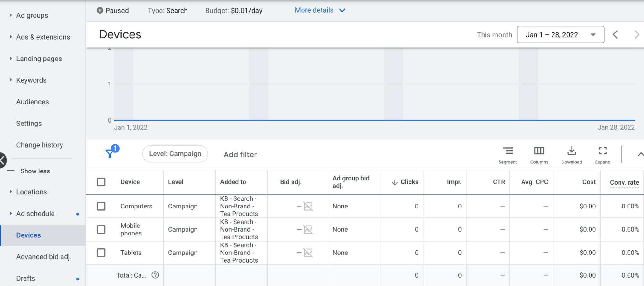Collapse the chart with up chevron
The height and width of the screenshot is (286, 644).
640,154
